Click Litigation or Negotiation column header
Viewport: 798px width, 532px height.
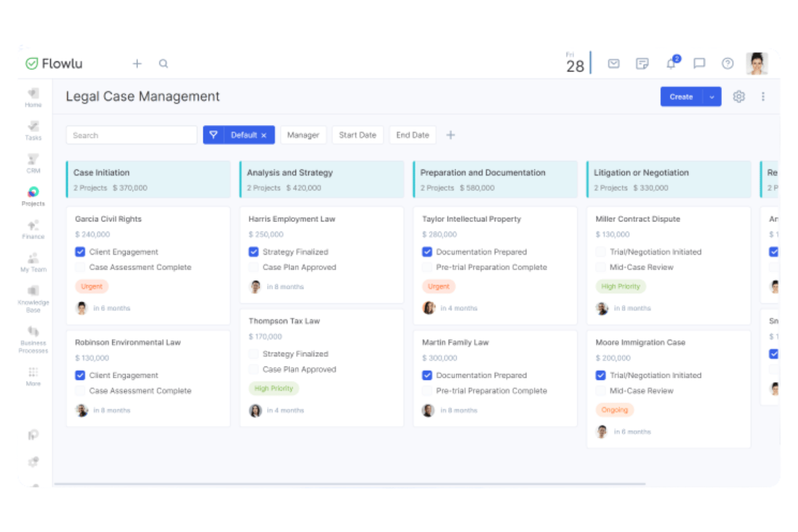669,179
